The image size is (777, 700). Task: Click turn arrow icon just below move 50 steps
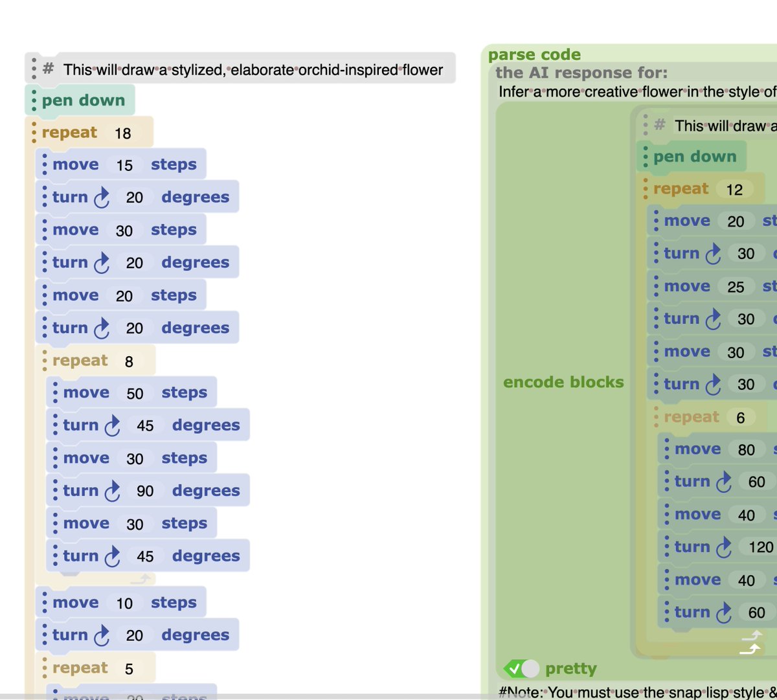[x=112, y=426]
